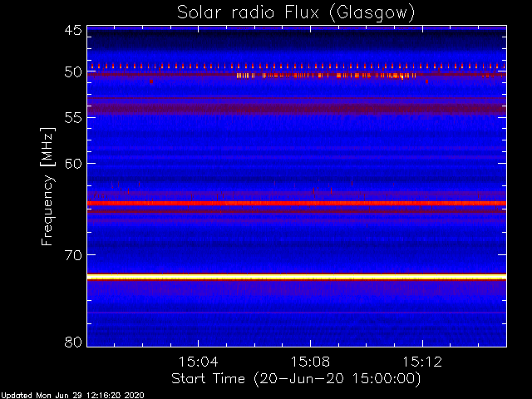532x399 pixels.
Task: Click the 15:04 time tick label
Action: tap(198, 362)
